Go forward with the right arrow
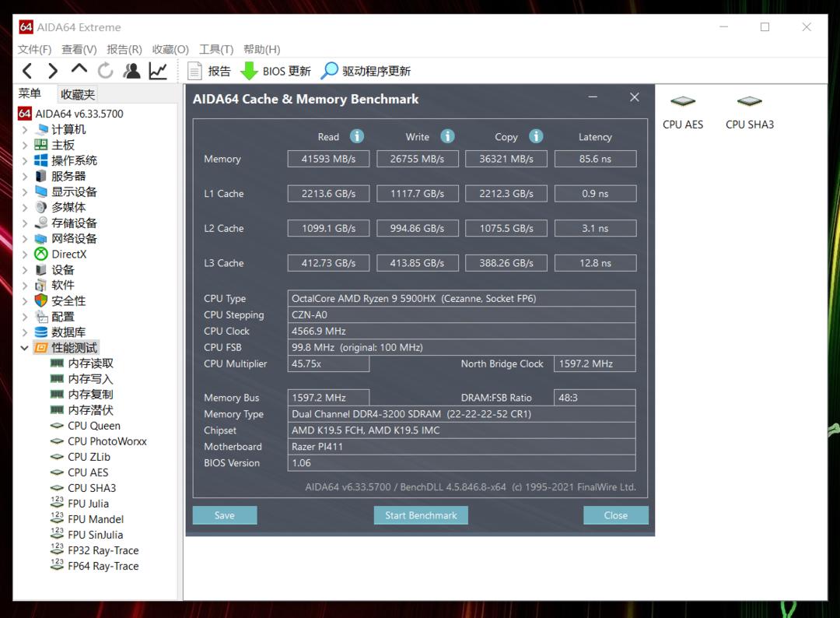840x618 pixels. [x=53, y=71]
